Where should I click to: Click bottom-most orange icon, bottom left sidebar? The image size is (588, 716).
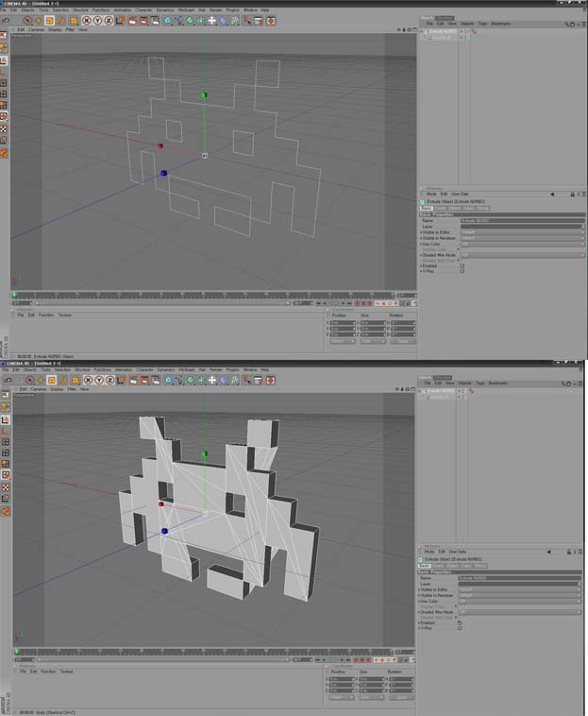click(x=5, y=511)
